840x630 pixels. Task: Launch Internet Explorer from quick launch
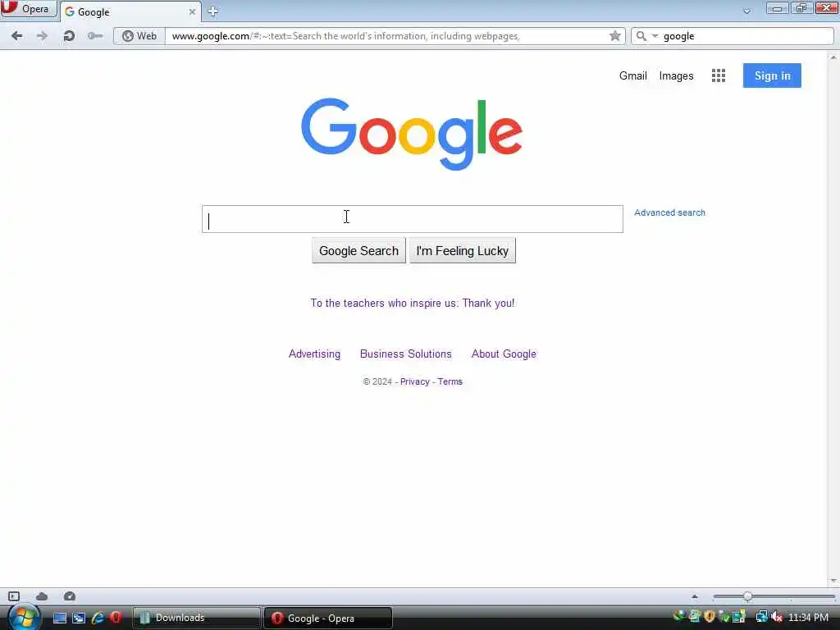(98, 618)
